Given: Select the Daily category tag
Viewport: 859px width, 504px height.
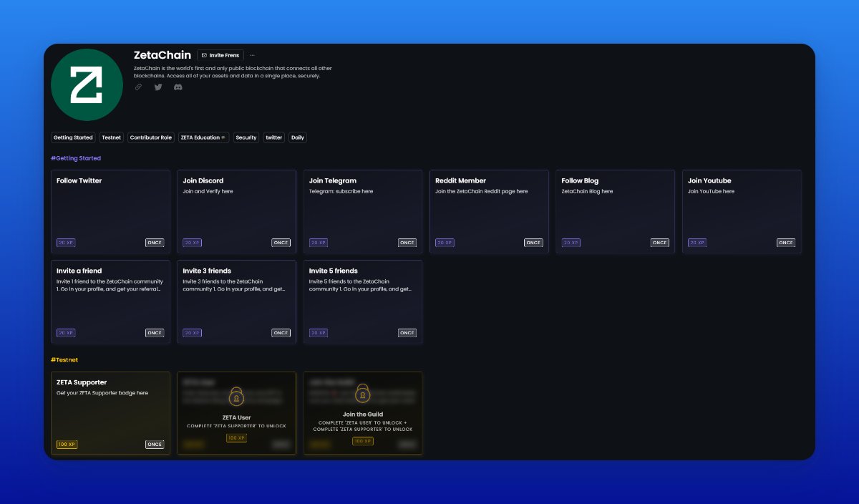Looking at the screenshot, I should [x=298, y=137].
